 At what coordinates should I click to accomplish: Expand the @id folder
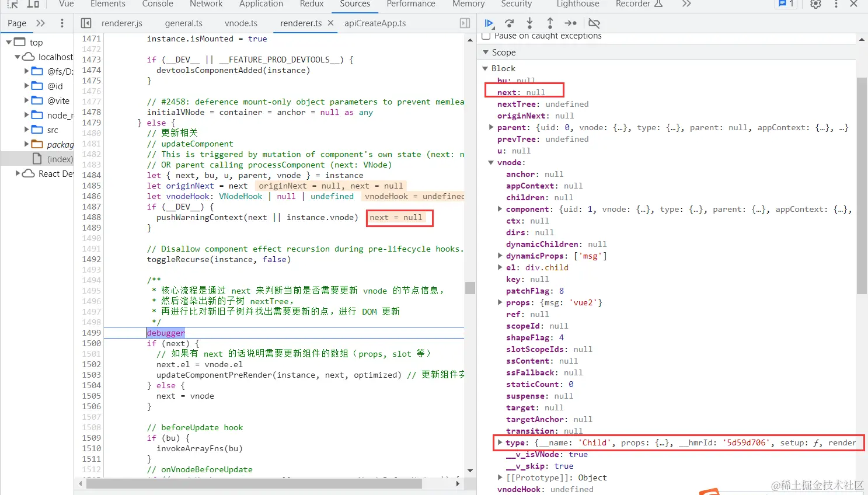pyautogui.click(x=27, y=86)
